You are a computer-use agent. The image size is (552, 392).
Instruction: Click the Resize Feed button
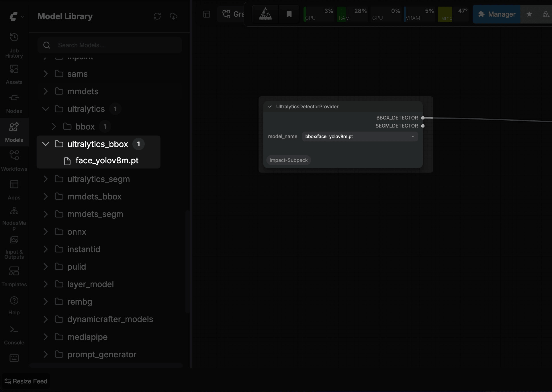[26, 381]
